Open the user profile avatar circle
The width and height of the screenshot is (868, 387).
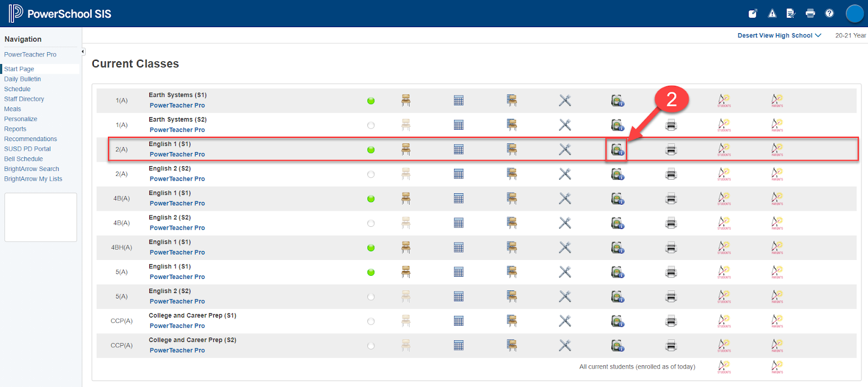pos(854,14)
